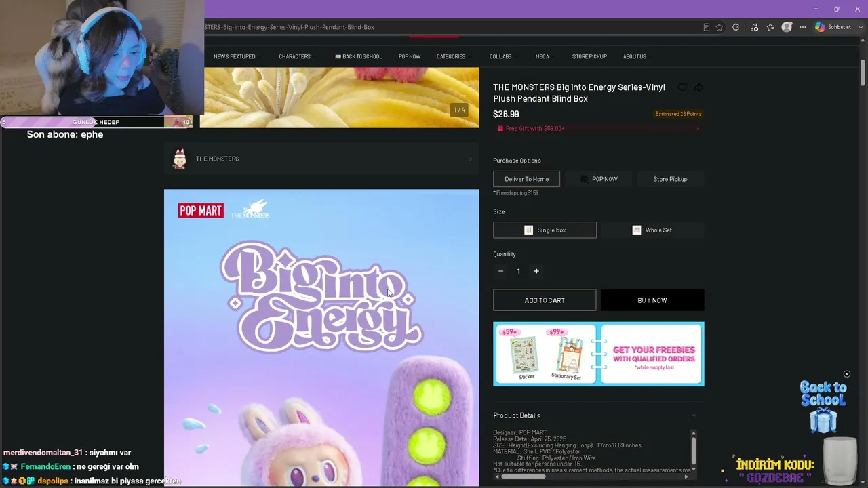868x488 pixels.
Task: Collapse the Product Details section
Action: pyautogui.click(x=694, y=415)
